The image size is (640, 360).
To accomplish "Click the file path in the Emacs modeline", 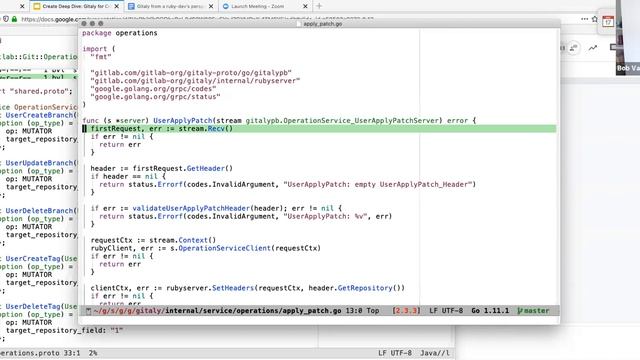I will 217,311.
